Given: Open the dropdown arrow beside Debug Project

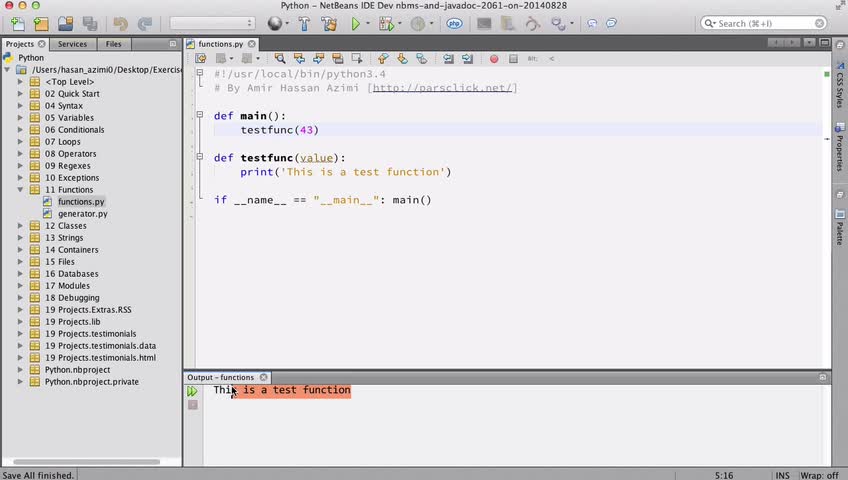Looking at the screenshot, I should (400, 24).
